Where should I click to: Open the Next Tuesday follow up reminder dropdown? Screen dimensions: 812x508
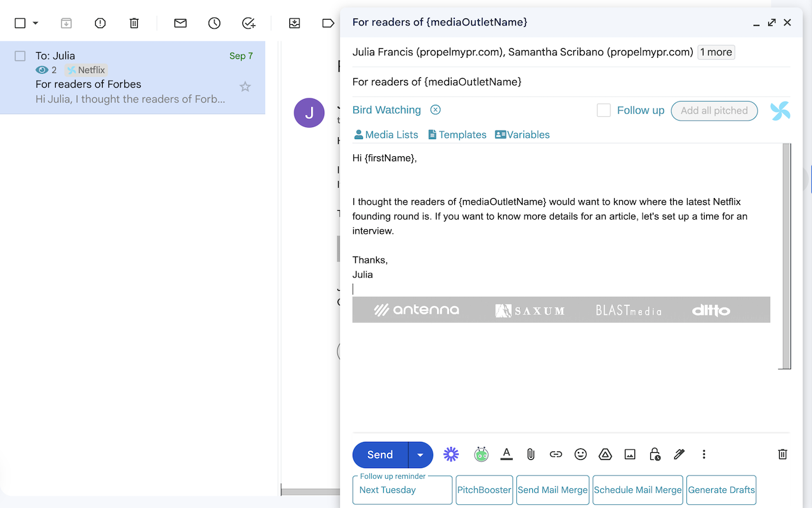402,490
